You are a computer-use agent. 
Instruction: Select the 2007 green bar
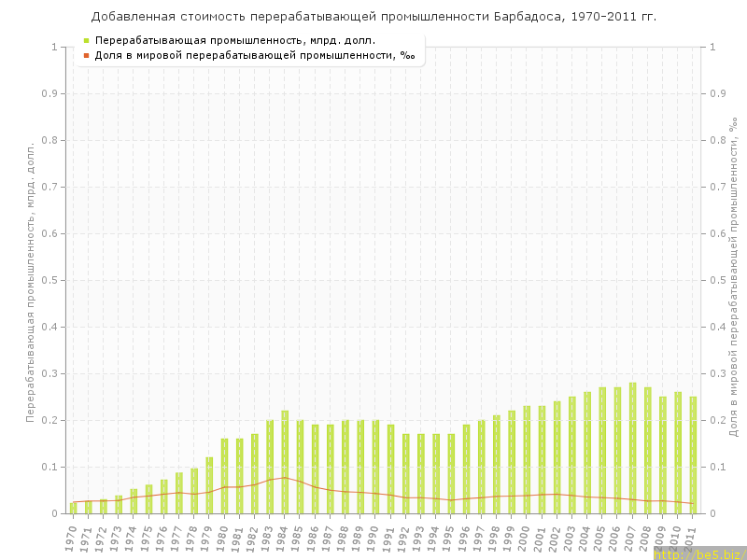[x=632, y=448]
